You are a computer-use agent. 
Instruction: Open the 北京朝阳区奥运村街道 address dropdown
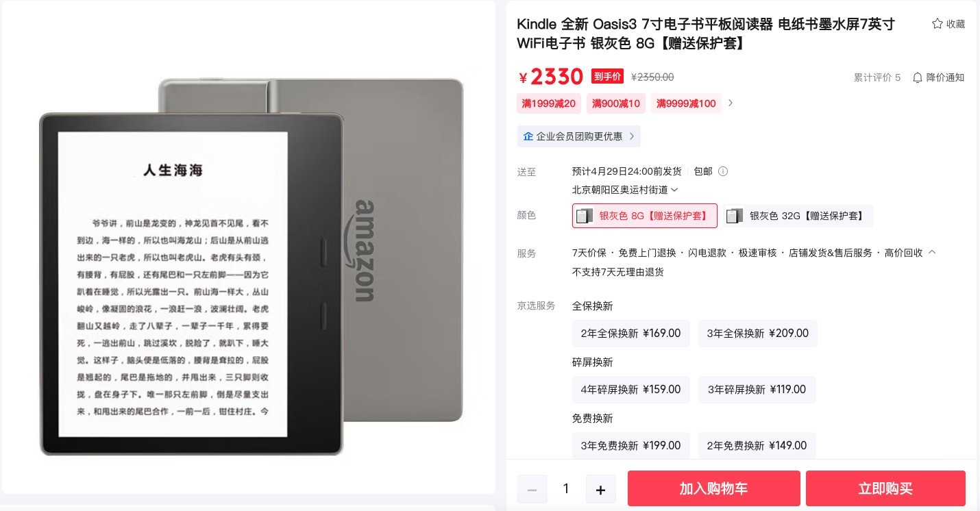tap(625, 190)
